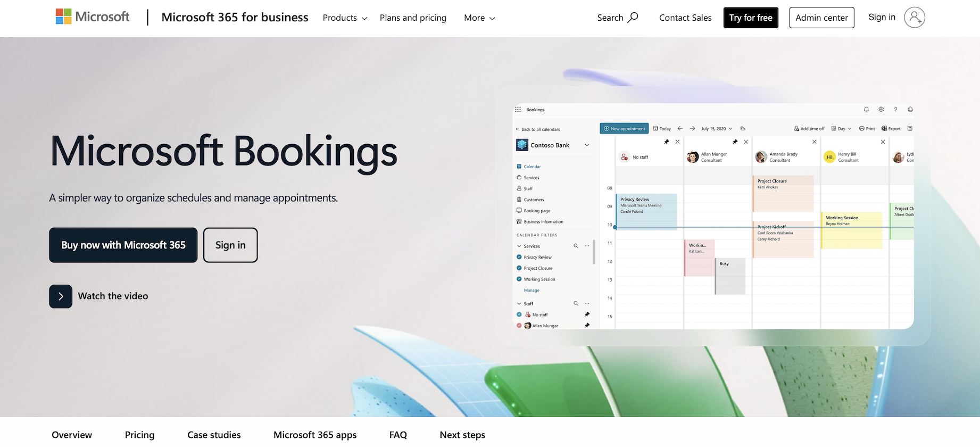The image size is (980, 447).
Task: Click New appointment in Bookings preview
Action: [625, 128]
